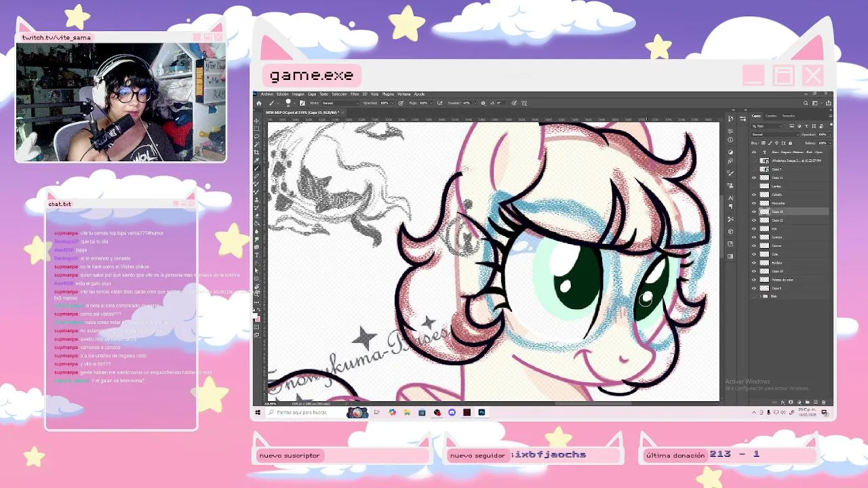Hide the Cabello layer
The image size is (868, 488).
point(754,195)
